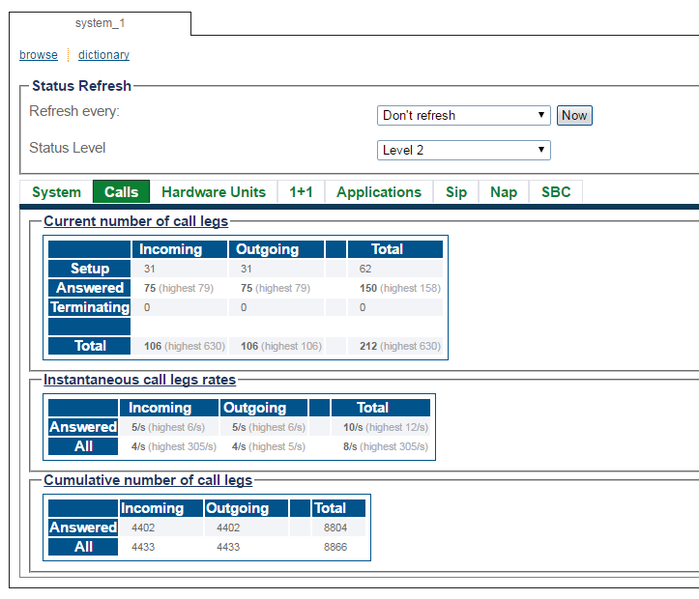Screen dimensions: 699x599
Task: Switch to the Applications tab
Action: pos(379,192)
